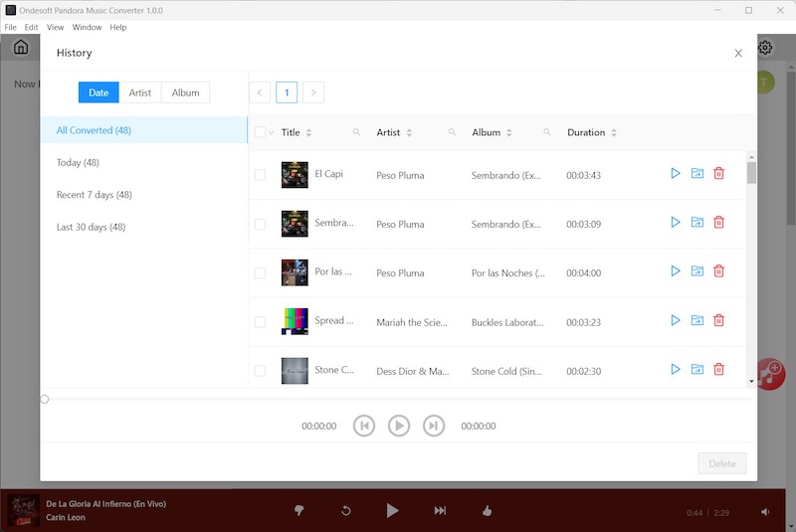This screenshot has width=796, height=532.
Task: Click the red add-music floating button
Action: pyautogui.click(x=771, y=374)
